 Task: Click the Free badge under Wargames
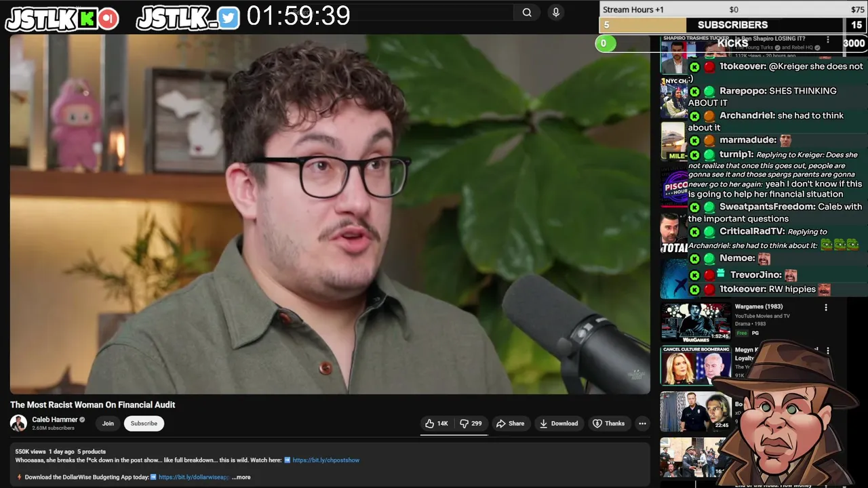point(741,333)
